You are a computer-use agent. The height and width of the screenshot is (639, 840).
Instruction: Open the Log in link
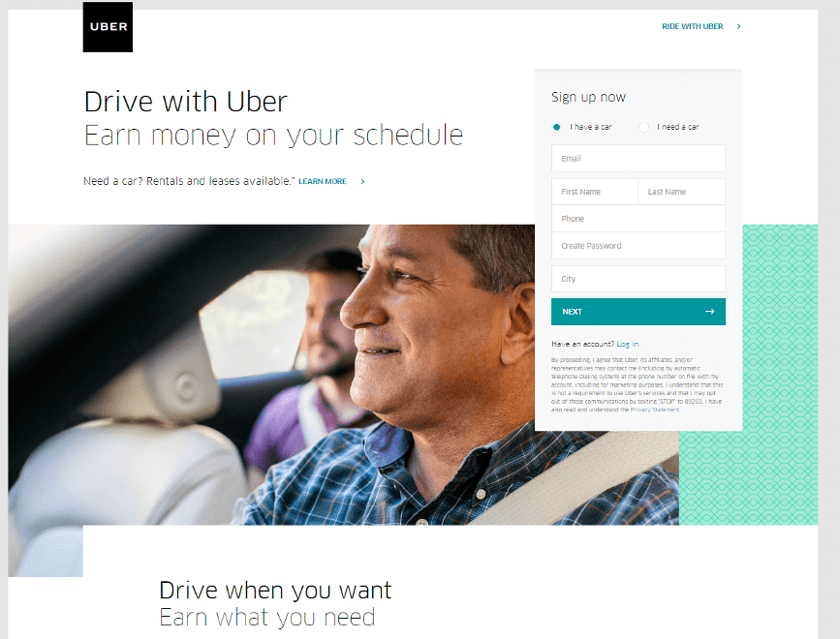628,344
